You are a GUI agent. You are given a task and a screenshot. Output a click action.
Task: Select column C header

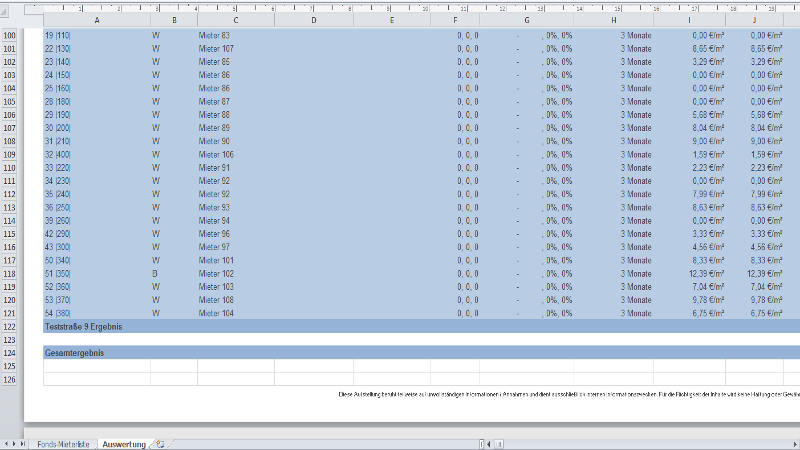pos(236,20)
